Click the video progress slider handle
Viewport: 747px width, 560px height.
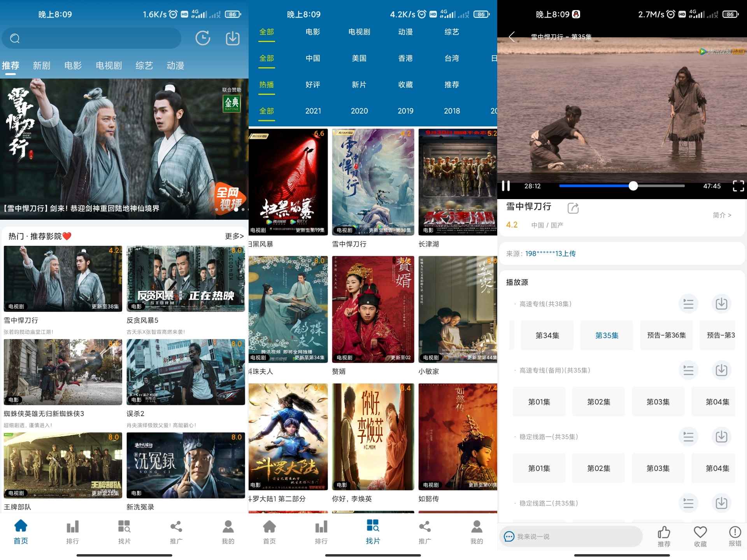[x=633, y=186]
